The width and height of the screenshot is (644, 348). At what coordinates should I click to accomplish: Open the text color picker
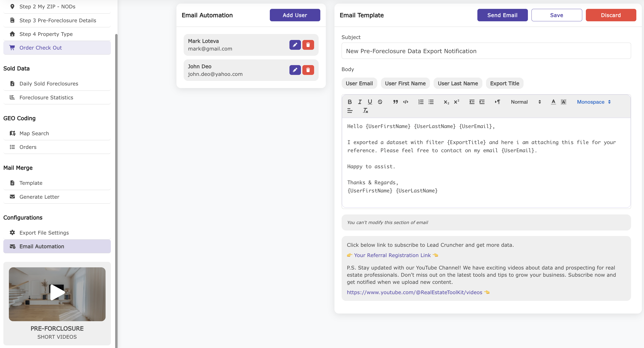553,102
